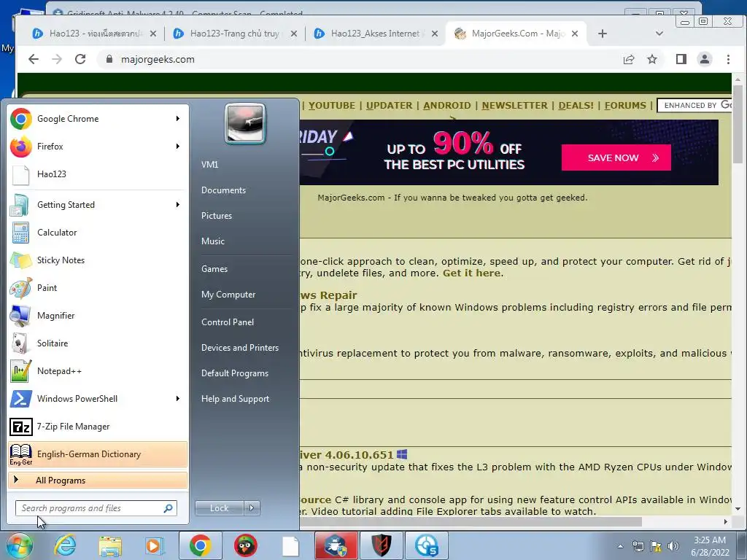
Task: Expand Firefox jump list arrow
Action: (x=178, y=146)
